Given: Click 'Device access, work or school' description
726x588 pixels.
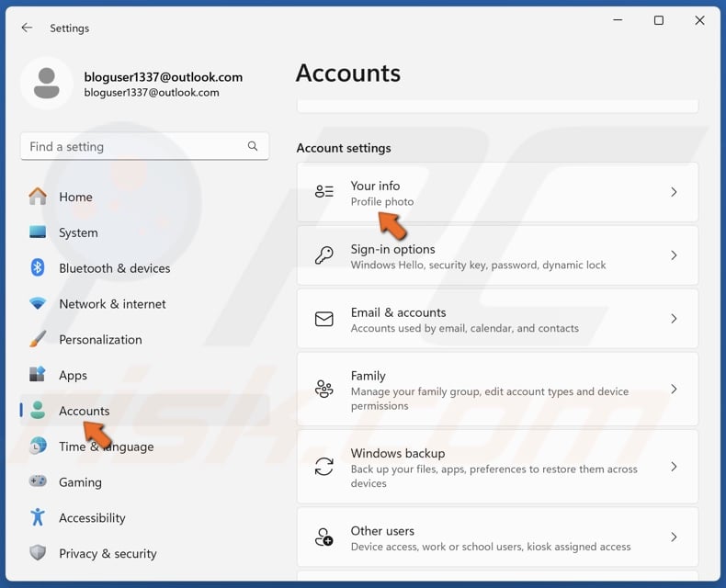Looking at the screenshot, I should pos(491,547).
